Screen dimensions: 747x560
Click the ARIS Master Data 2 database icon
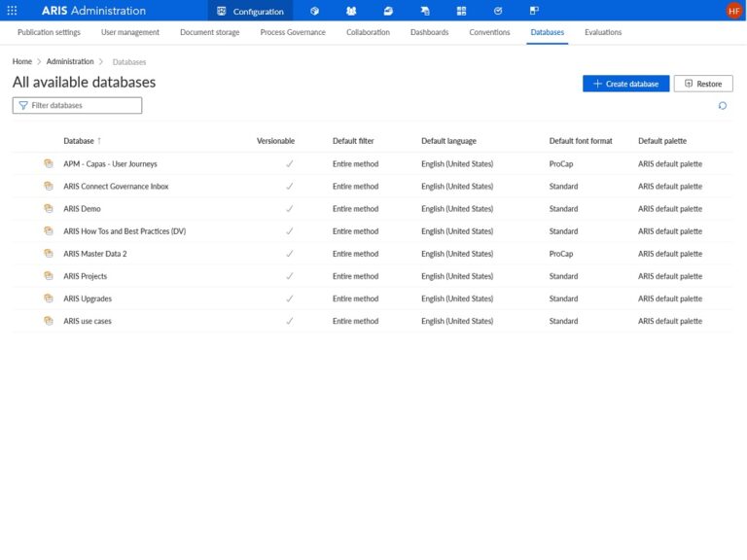tap(48, 254)
